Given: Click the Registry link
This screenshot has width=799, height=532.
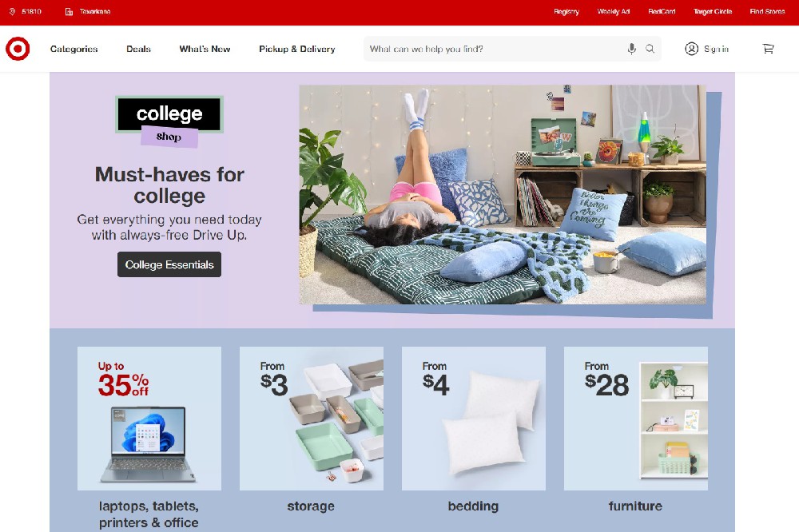Looking at the screenshot, I should pos(566,11).
